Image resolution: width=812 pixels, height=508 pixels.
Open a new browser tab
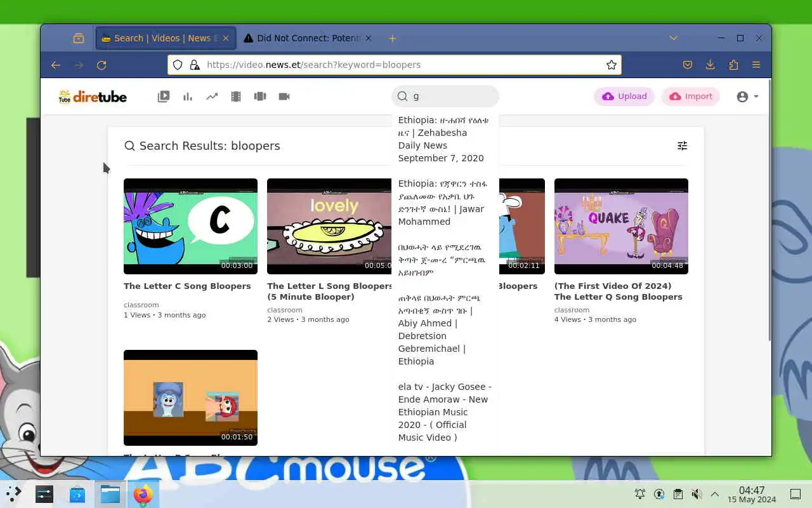pos(393,38)
